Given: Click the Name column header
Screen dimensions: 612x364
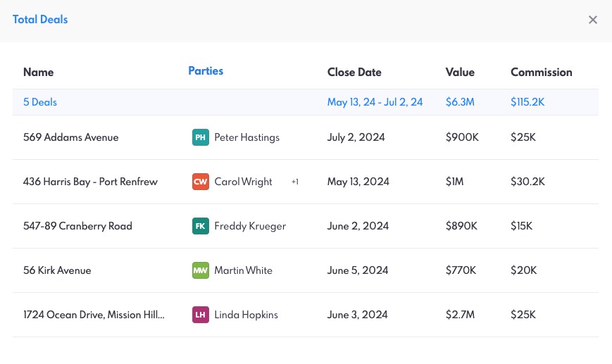Looking at the screenshot, I should tap(38, 72).
